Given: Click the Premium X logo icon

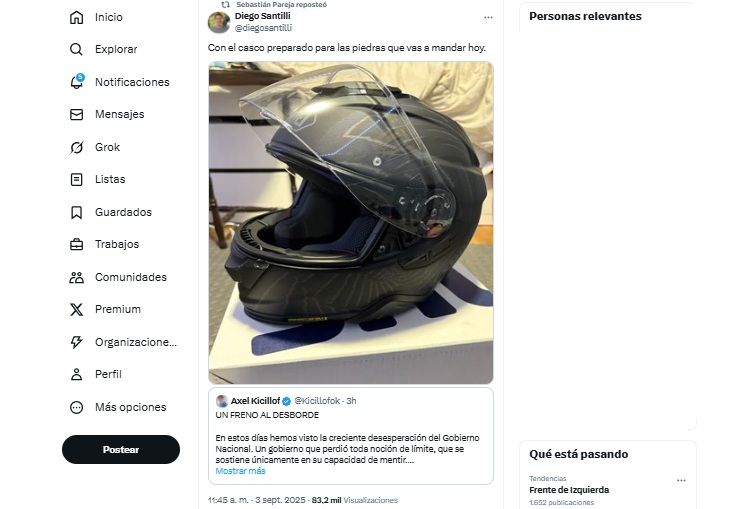Looking at the screenshot, I should [77, 309].
